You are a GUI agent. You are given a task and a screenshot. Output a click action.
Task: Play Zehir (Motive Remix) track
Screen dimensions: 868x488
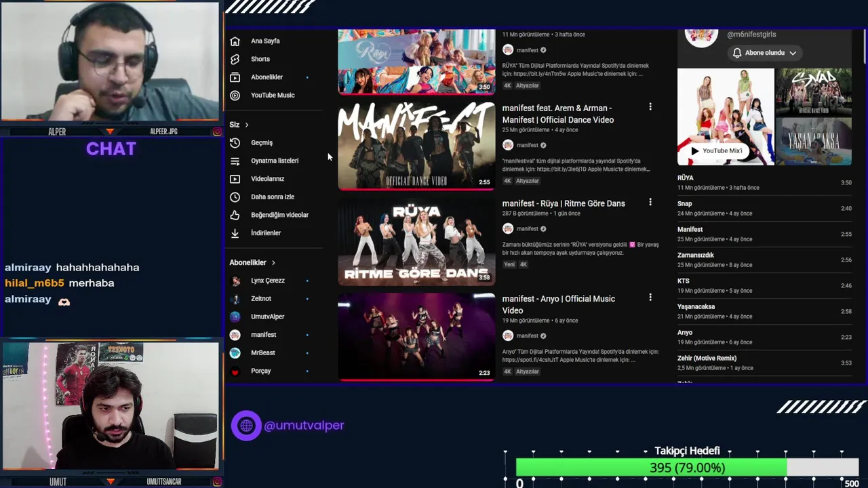point(764,363)
